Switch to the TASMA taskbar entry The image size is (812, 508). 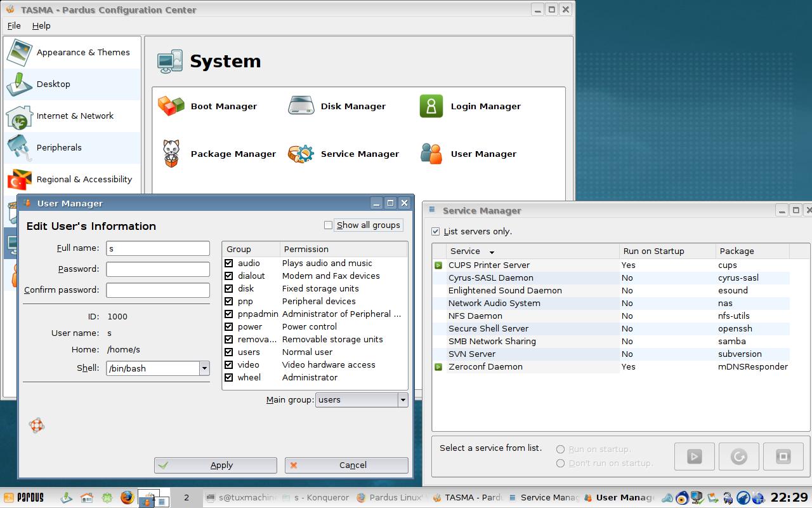coord(467,498)
